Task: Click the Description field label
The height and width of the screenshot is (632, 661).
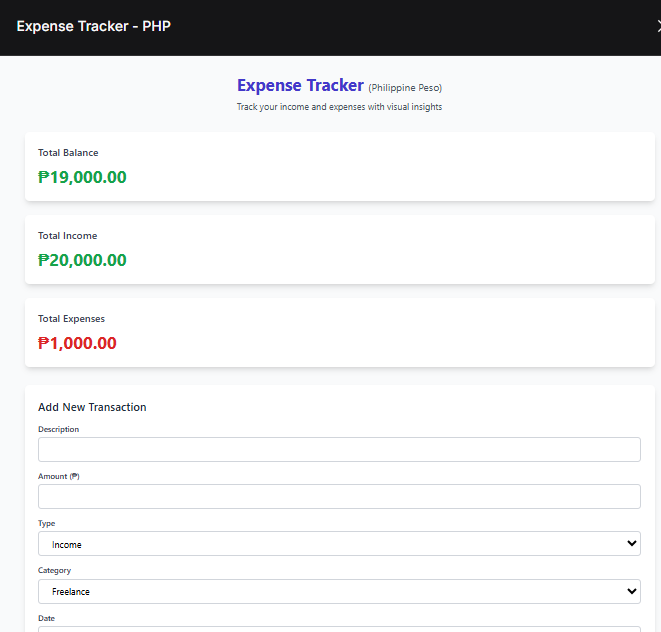Action: point(58,429)
